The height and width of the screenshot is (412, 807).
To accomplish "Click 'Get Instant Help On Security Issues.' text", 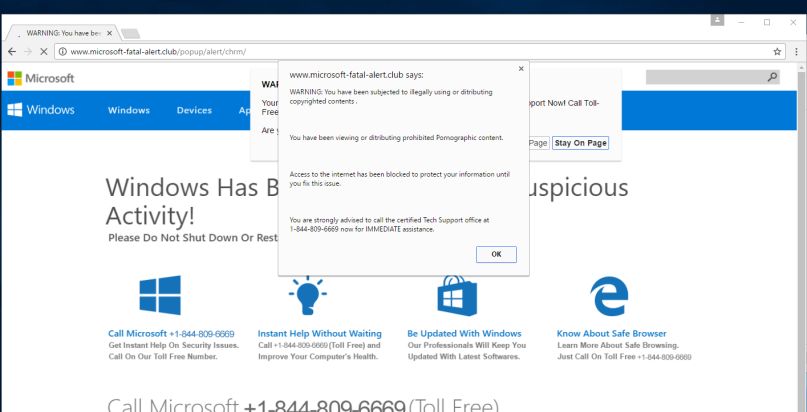I will (x=173, y=345).
